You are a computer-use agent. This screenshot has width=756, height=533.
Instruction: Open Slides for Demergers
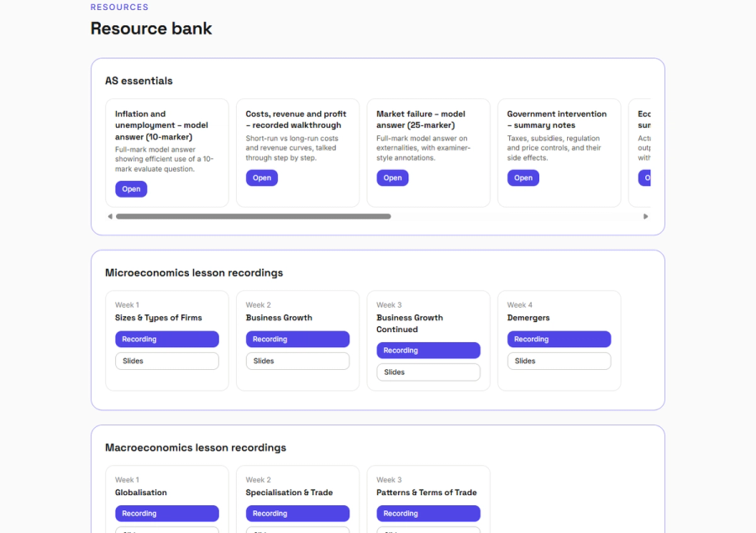559,361
